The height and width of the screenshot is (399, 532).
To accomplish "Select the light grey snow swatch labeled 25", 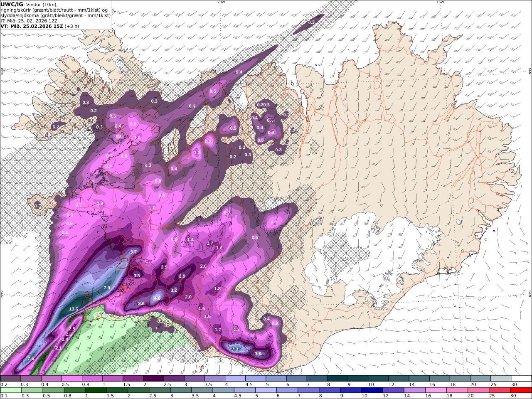I will [500, 379].
